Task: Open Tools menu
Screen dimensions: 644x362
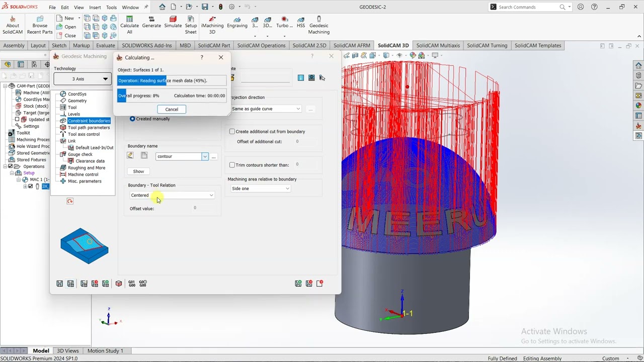Action: pyautogui.click(x=111, y=8)
